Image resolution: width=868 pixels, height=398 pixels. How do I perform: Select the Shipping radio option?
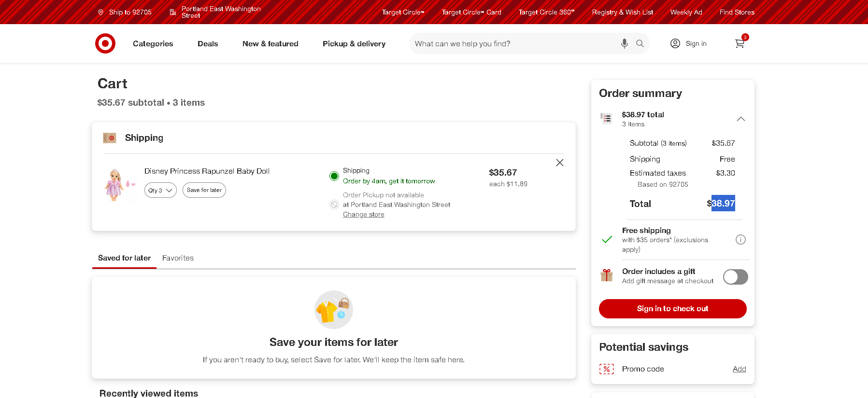point(334,176)
